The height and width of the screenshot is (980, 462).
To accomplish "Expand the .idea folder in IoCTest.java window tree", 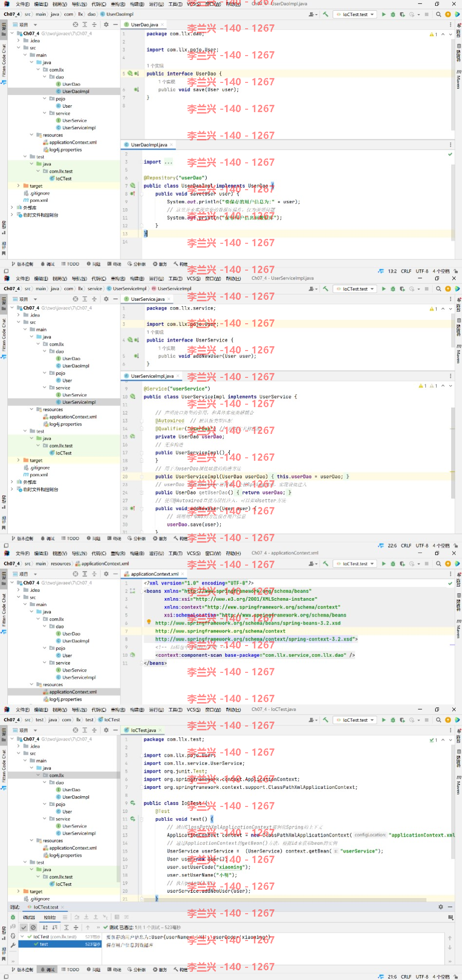I will click(19, 746).
